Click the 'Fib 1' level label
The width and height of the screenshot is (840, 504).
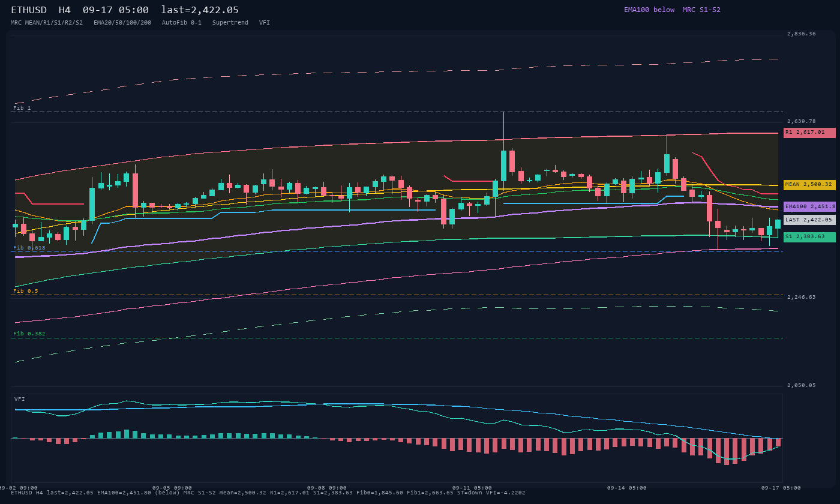pyautogui.click(x=22, y=108)
